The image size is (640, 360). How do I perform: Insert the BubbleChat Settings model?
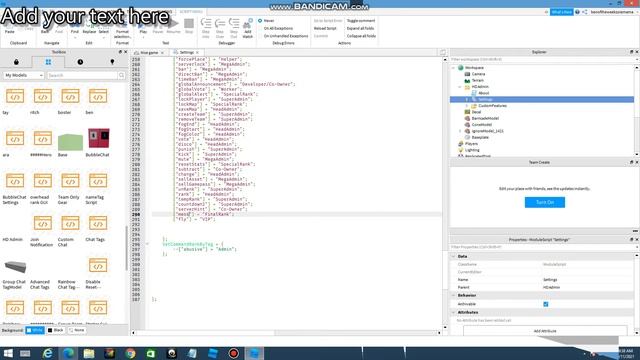coord(15,181)
